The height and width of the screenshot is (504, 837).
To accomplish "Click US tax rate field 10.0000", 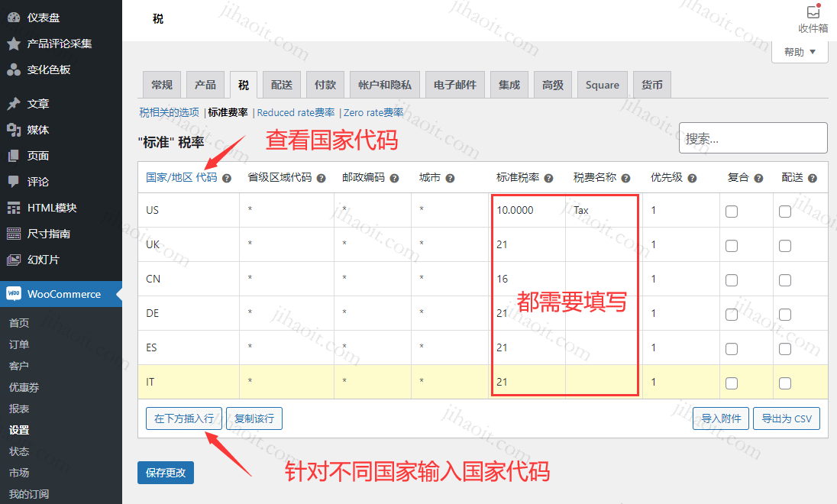I will click(527, 210).
